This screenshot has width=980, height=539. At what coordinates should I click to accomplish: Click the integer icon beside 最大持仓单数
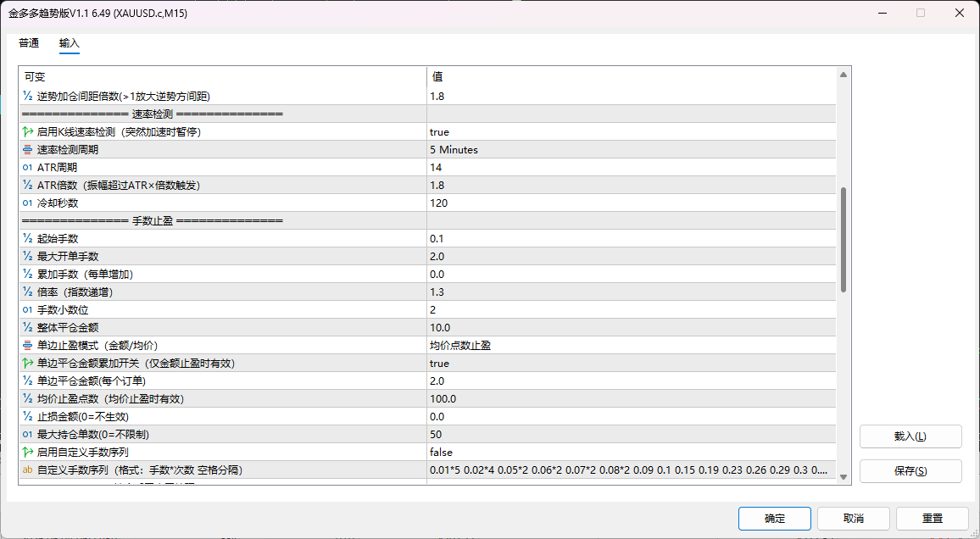[x=27, y=435]
